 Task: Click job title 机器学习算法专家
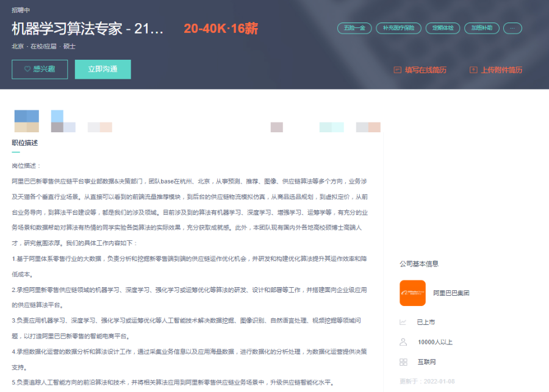click(87, 29)
